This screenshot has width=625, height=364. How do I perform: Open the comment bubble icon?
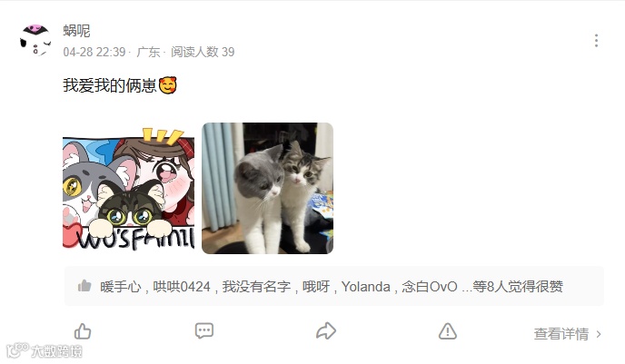point(204,330)
